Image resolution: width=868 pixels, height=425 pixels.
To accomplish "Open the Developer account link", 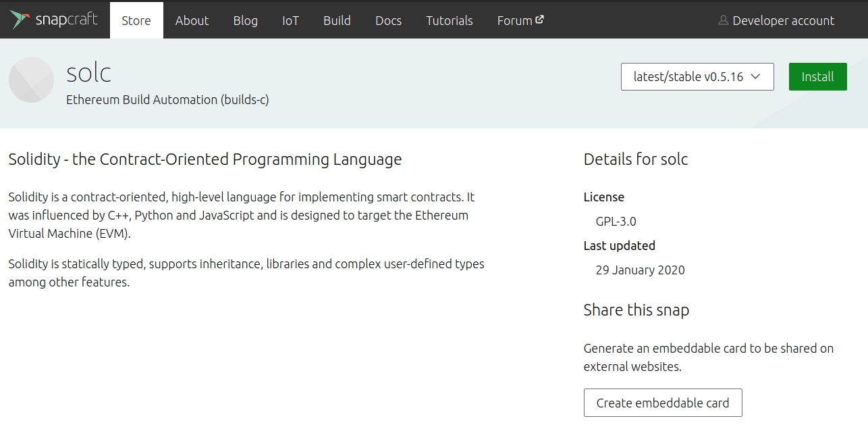I will [x=783, y=20].
